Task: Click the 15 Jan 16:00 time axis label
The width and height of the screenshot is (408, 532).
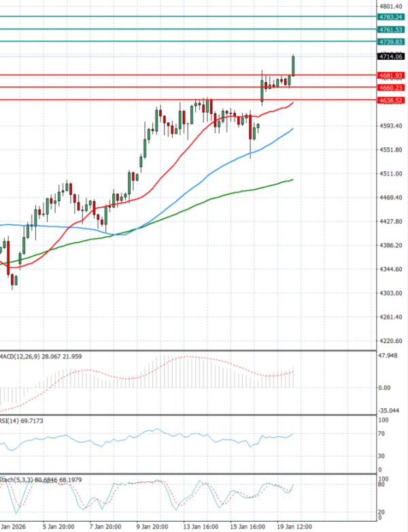Action: tap(246, 525)
